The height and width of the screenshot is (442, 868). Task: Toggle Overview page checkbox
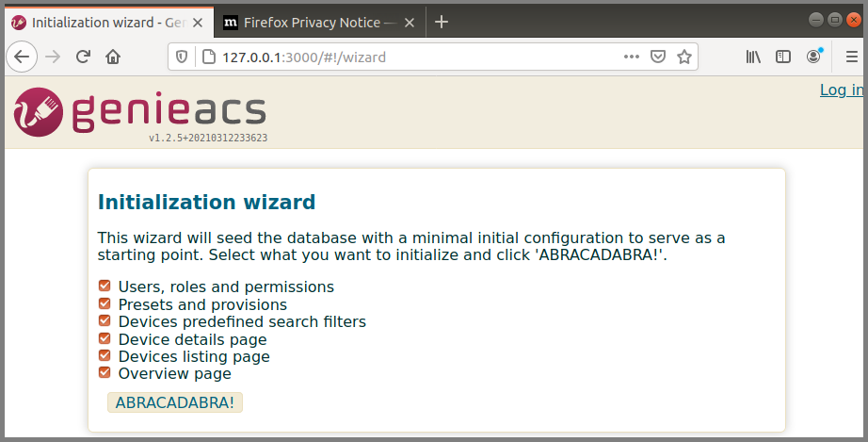pos(104,372)
